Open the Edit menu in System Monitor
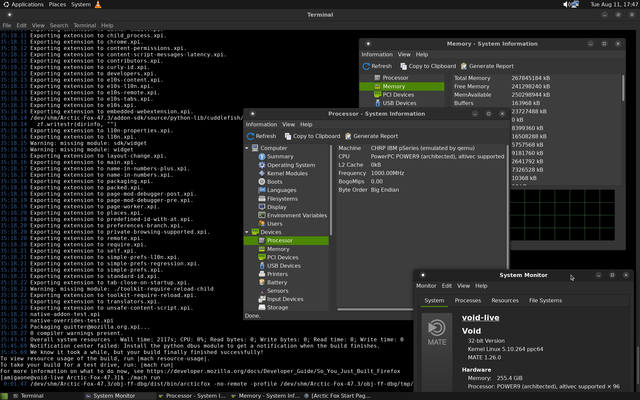 [447, 286]
